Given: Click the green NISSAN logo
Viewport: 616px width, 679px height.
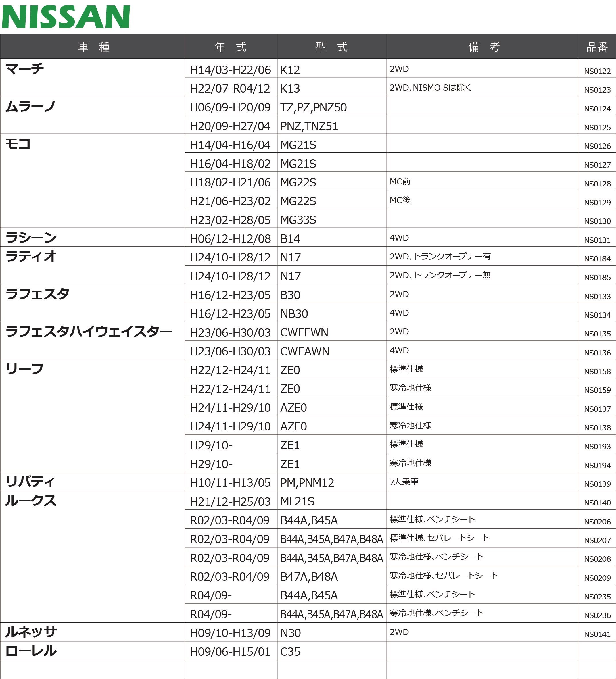Looking at the screenshot, I should [x=66, y=17].
